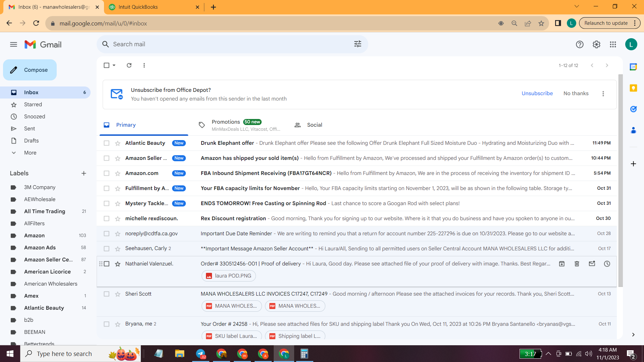Star the Atlantic Beauty email
This screenshot has width=644, height=362.
[x=118, y=143]
